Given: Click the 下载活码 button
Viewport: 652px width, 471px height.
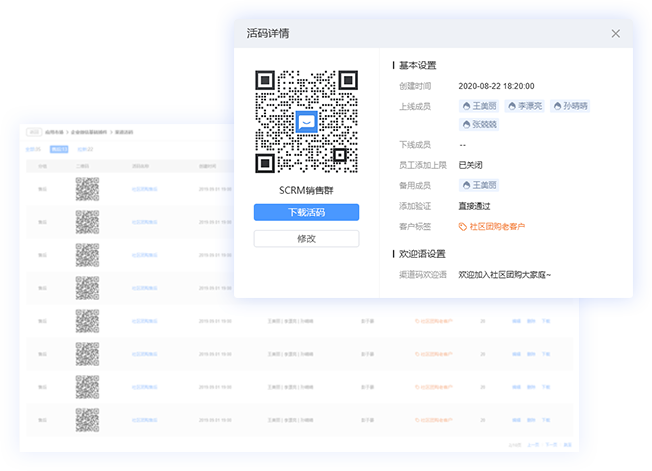Looking at the screenshot, I should pyautogui.click(x=306, y=212).
